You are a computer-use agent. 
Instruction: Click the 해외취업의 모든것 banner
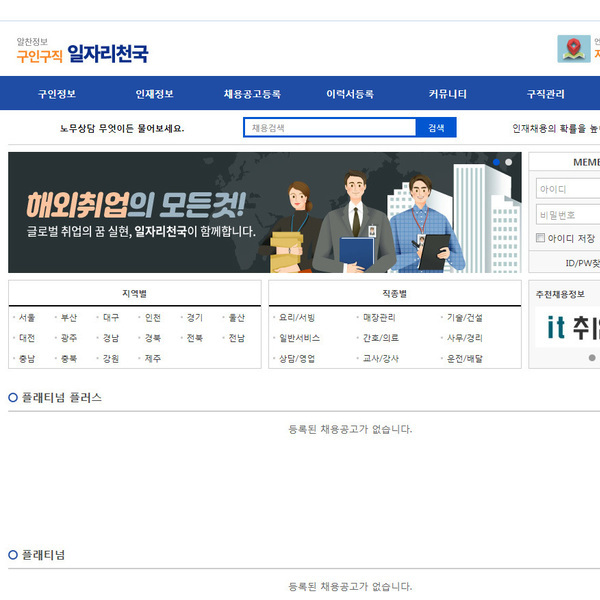coord(264,212)
